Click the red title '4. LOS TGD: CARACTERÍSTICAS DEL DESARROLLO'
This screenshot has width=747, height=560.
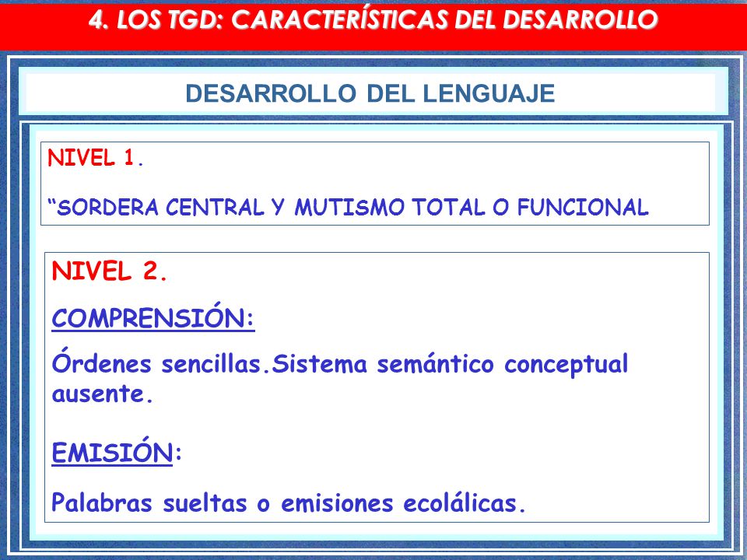point(373,20)
